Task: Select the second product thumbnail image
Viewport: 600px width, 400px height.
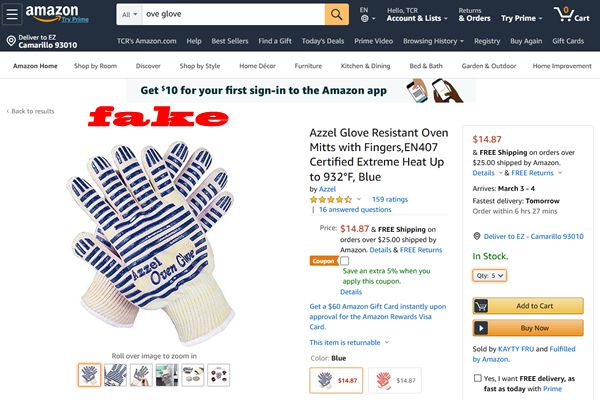Action: (x=115, y=375)
